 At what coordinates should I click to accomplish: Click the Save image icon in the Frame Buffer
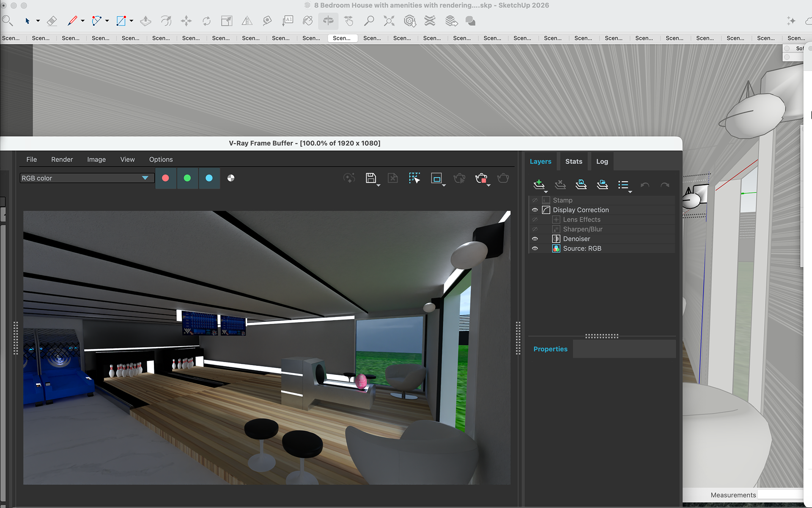coord(371,178)
